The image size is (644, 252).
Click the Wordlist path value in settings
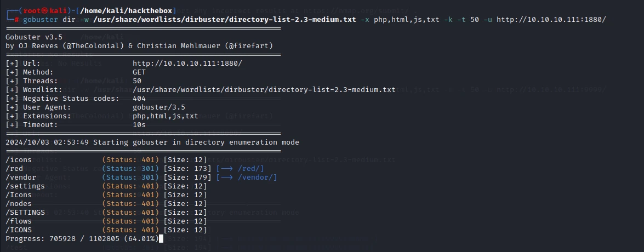point(264,89)
